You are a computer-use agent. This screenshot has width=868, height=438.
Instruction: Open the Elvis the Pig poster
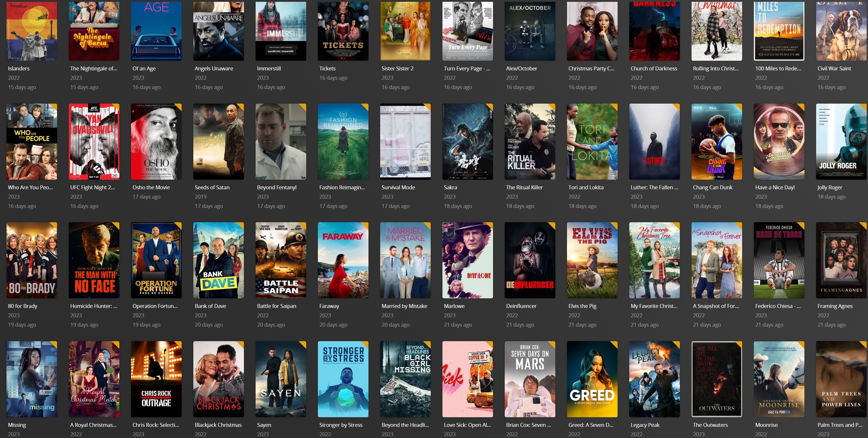coord(592,260)
